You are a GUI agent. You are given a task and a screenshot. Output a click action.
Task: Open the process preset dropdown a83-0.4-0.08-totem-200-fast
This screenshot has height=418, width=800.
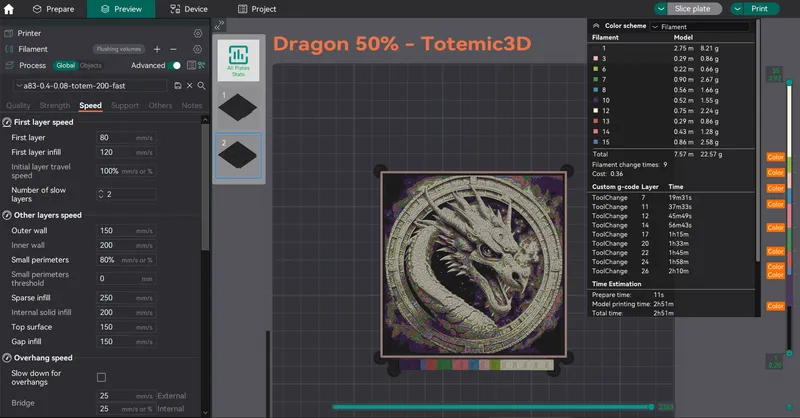[x=90, y=86]
